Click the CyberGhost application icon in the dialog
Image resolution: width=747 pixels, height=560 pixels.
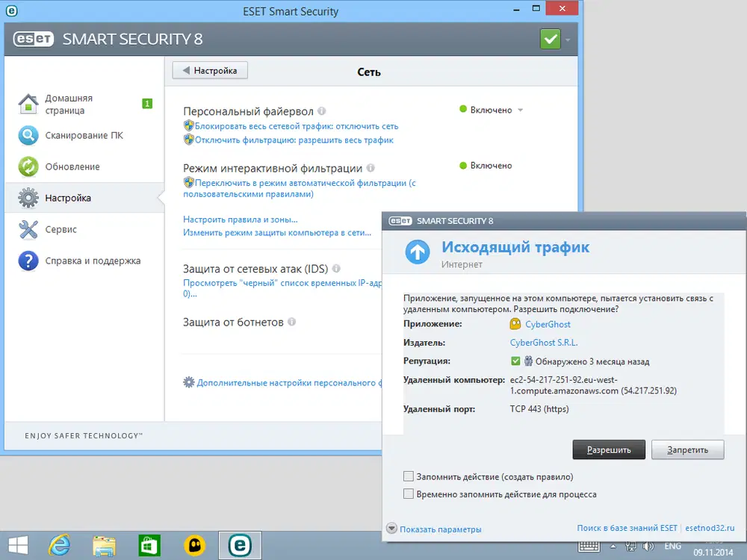(514, 324)
